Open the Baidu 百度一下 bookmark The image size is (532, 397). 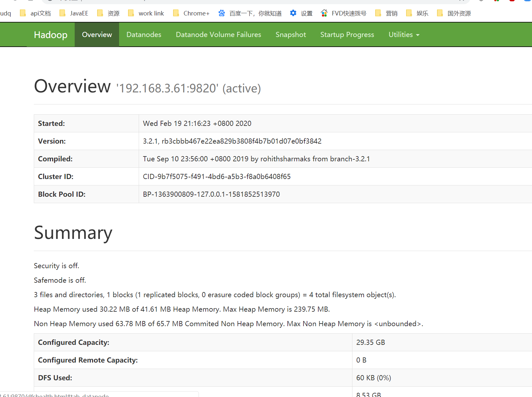pyautogui.click(x=250, y=13)
